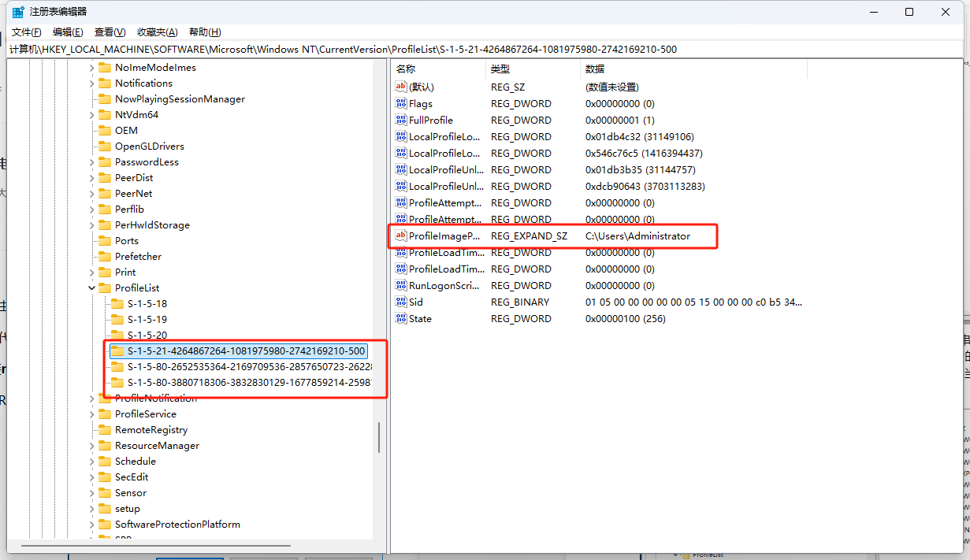Screen dimensions: 970x560
Task: Click the binary data icon beside Sid
Action: click(x=400, y=302)
